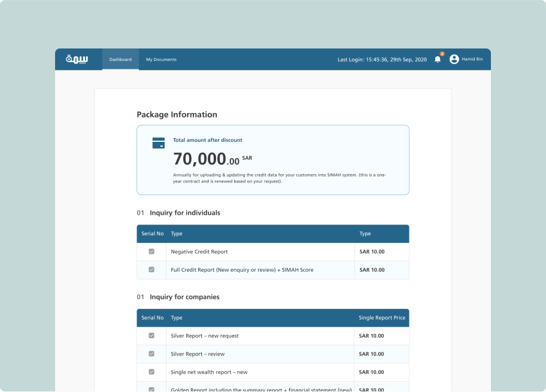This screenshot has height=392, width=546.
Task: Click the 'Full Credit Report' row text
Action: [x=242, y=270]
